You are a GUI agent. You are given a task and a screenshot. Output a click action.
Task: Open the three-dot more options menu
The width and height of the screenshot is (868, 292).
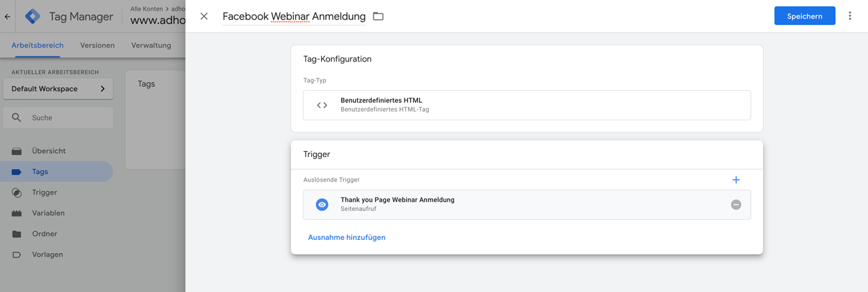click(x=850, y=15)
